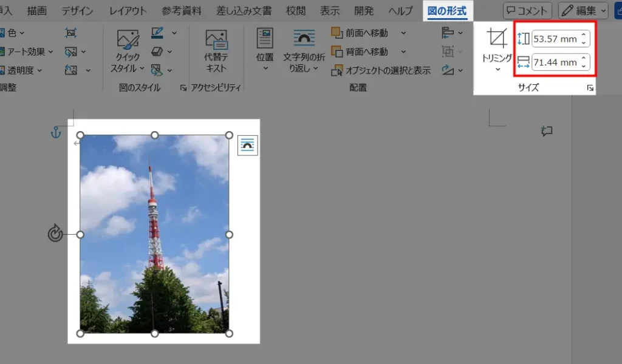
Task: Click the Alt Text (代替テキスト) icon
Action: [x=216, y=51]
